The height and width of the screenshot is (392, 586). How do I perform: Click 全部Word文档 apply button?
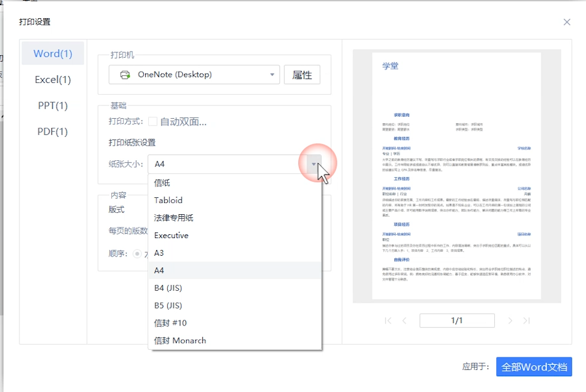pos(534,367)
